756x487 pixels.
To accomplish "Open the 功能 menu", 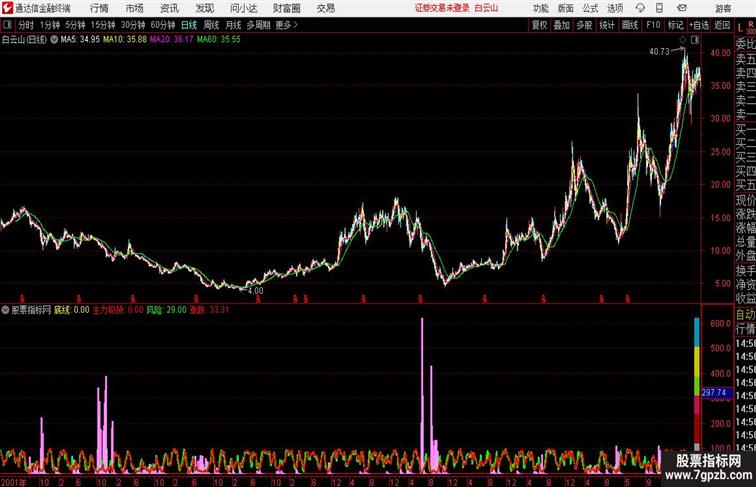I will (x=540, y=8).
